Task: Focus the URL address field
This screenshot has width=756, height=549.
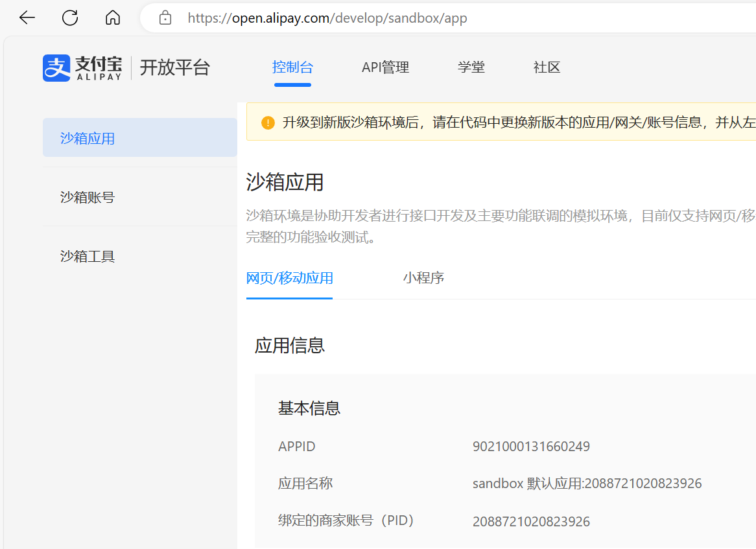Action: coord(449,18)
